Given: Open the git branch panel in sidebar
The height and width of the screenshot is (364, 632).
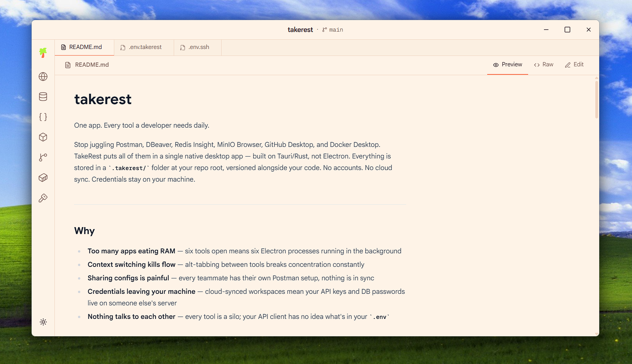Looking at the screenshot, I should pyautogui.click(x=43, y=157).
